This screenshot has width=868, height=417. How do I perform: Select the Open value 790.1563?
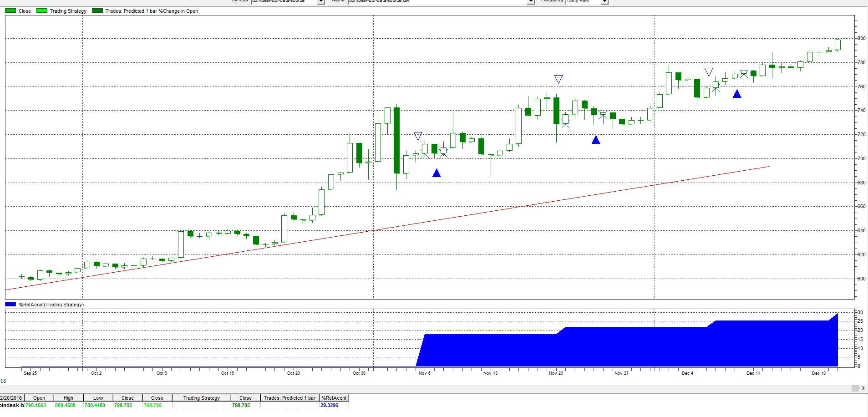coord(36,405)
